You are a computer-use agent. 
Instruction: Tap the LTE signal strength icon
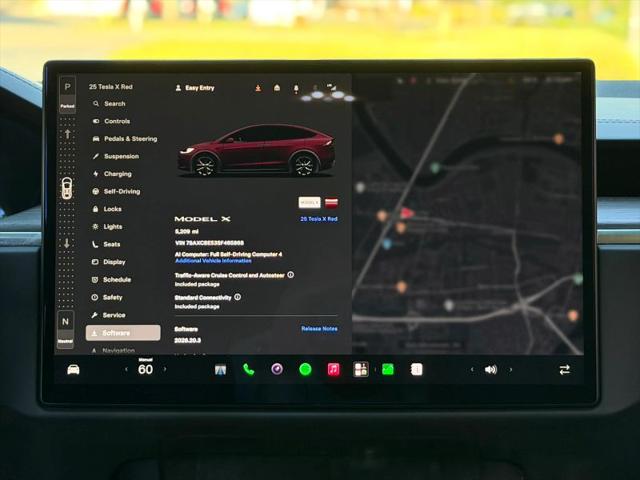pyautogui.click(x=332, y=87)
